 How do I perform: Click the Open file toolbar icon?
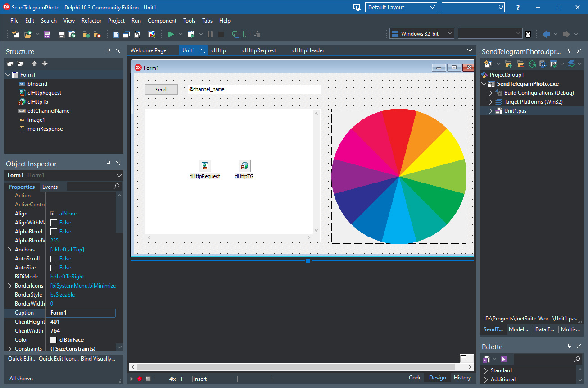pyautogui.click(x=28, y=34)
